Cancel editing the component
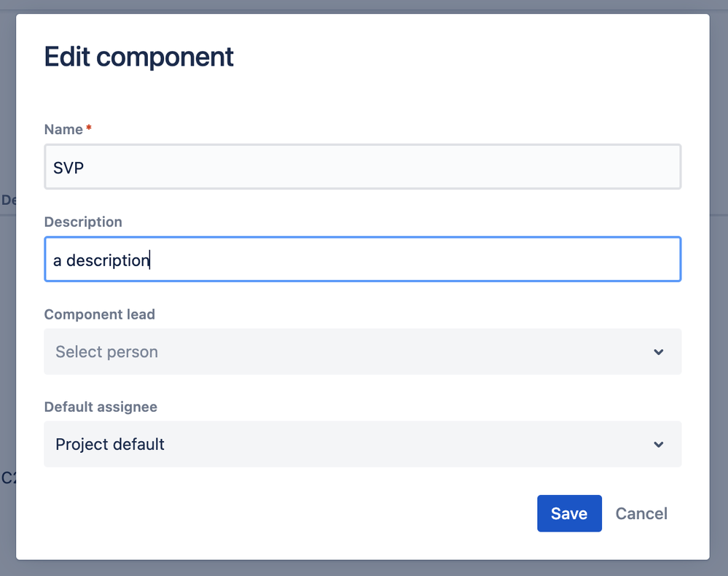The width and height of the screenshot is (728, 576). click(641, 513)
